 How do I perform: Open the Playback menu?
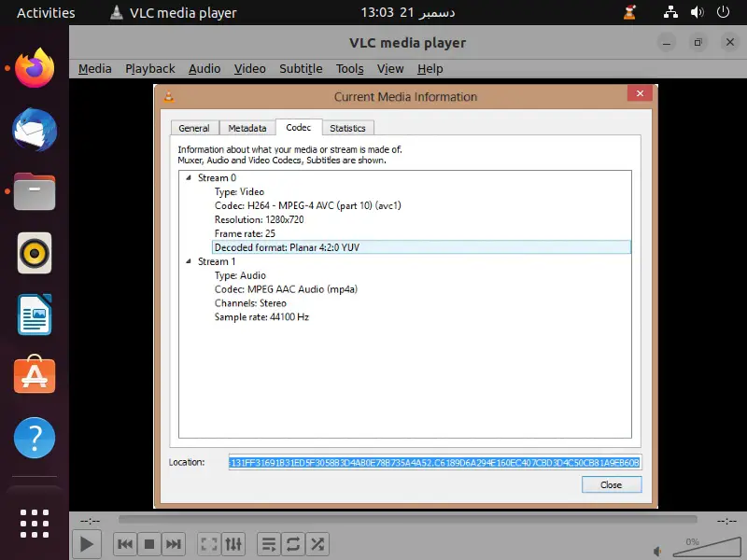(150, 69)
